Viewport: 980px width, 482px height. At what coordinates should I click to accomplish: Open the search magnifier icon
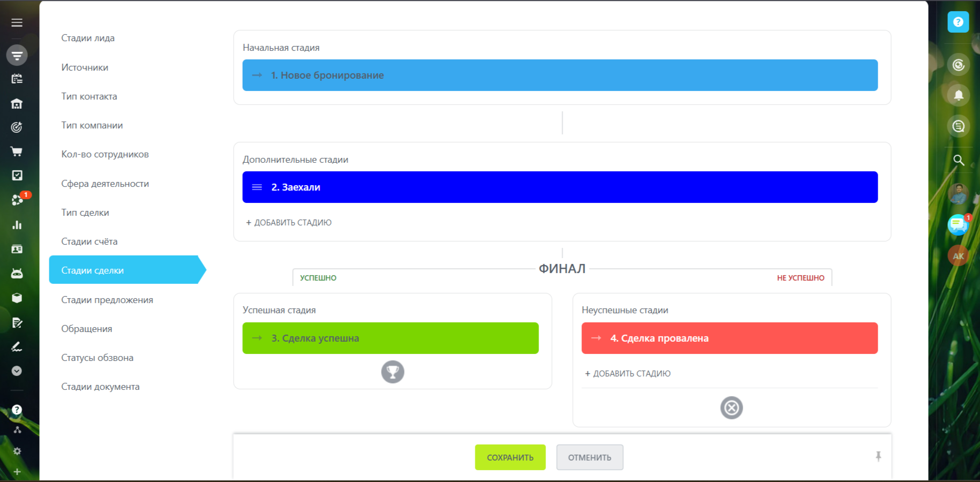(959, 160)
